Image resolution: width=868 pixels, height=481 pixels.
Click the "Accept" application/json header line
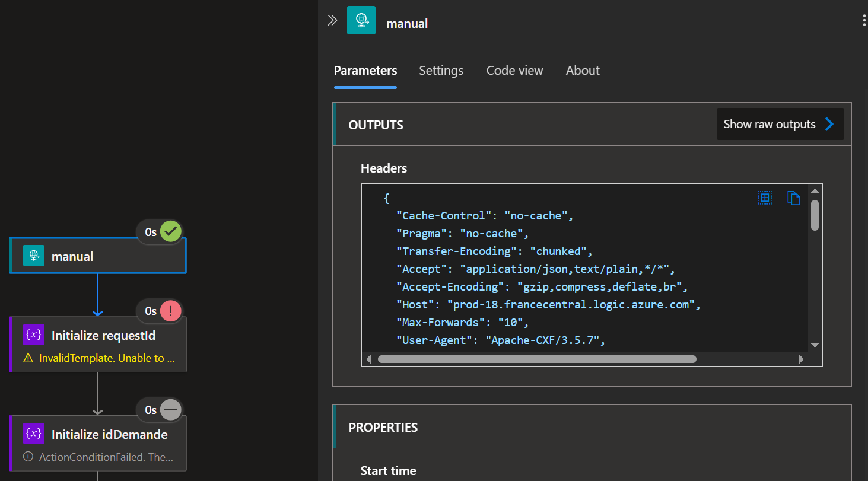[x=536, y=269]
